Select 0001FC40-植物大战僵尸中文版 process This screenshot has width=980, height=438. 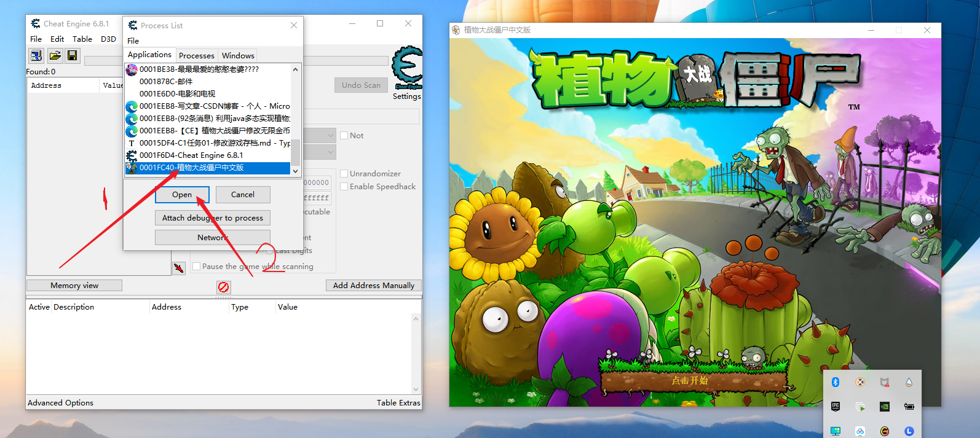click(207, 168)
